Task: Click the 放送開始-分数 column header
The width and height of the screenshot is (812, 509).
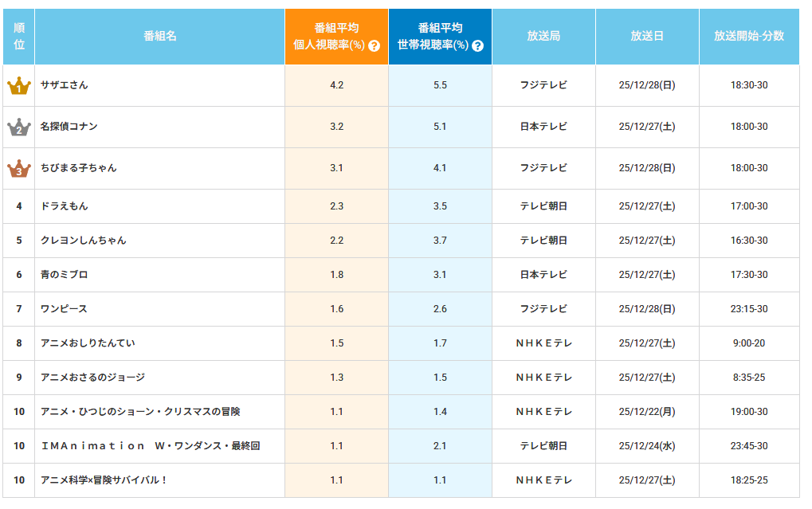Action: [748, 37]
